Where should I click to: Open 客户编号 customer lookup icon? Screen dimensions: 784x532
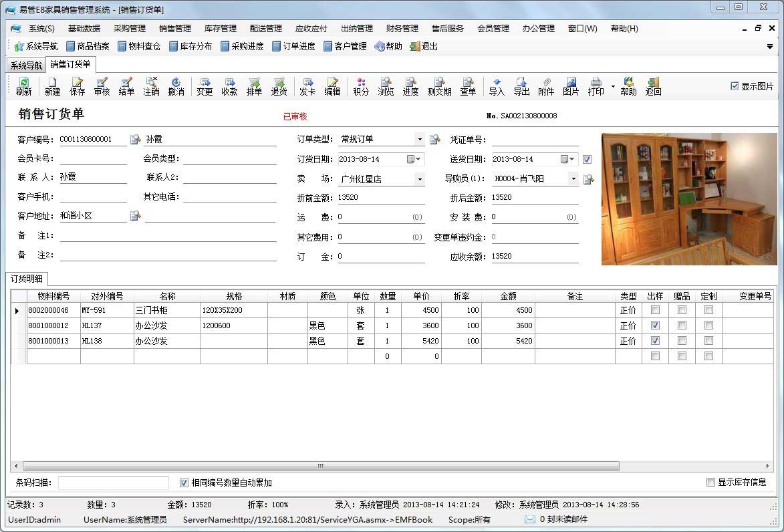pos(135,139)
